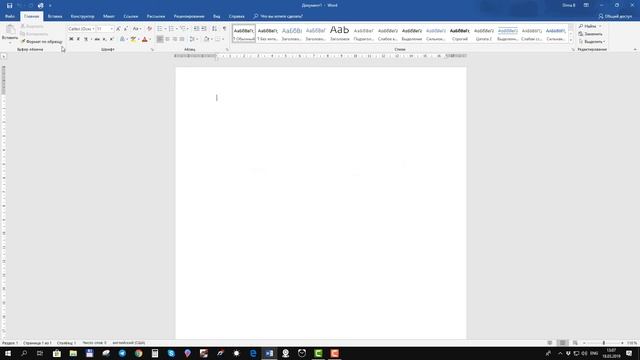Viewport: 640px width, 360px height.
Task: Switch to the Рецензирование tab
Action: tap(189, 16)
